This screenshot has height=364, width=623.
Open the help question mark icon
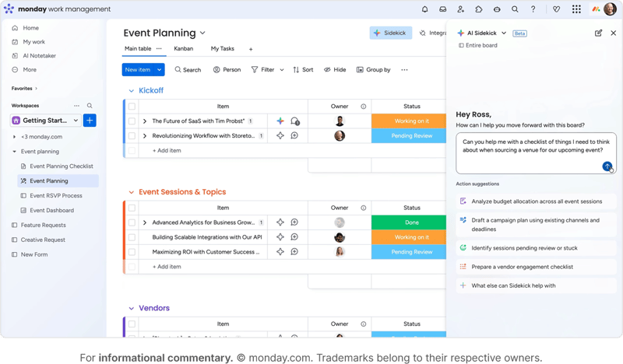click(533, 9)
